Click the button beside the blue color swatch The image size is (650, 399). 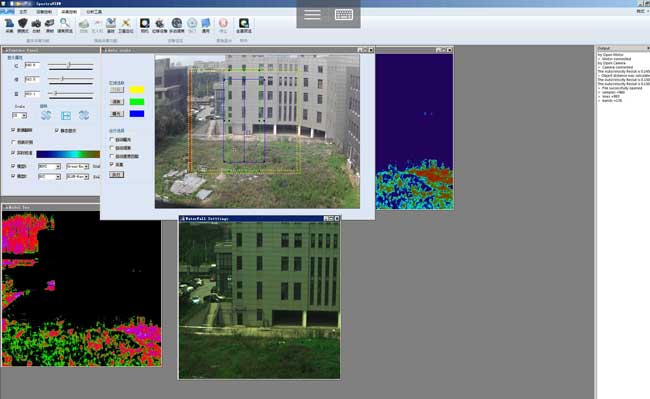[x=117, y=114]
